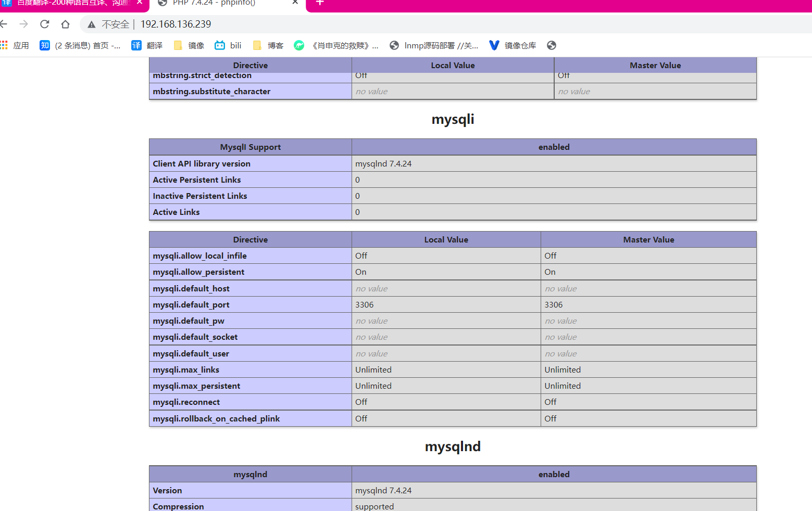Expand the 镜像 bookmark folder
The width and height of the screenshot is (812, 511).
point(189,45)
